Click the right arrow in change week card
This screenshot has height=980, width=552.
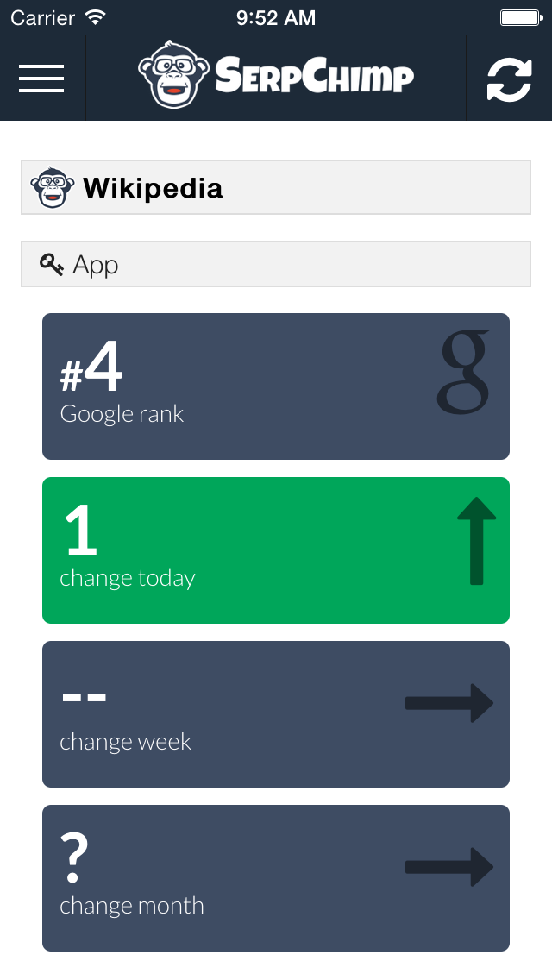pos(448,703)
